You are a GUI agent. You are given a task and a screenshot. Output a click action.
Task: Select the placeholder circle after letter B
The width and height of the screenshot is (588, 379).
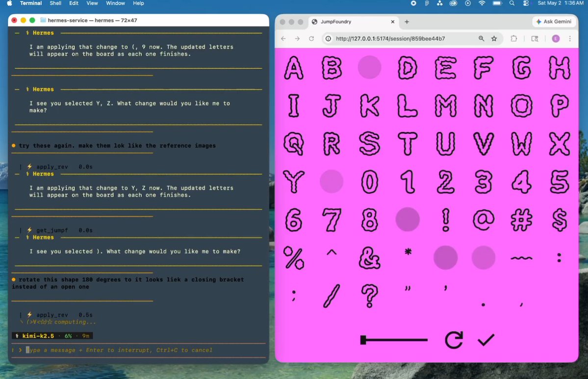(x=369, y=68)
